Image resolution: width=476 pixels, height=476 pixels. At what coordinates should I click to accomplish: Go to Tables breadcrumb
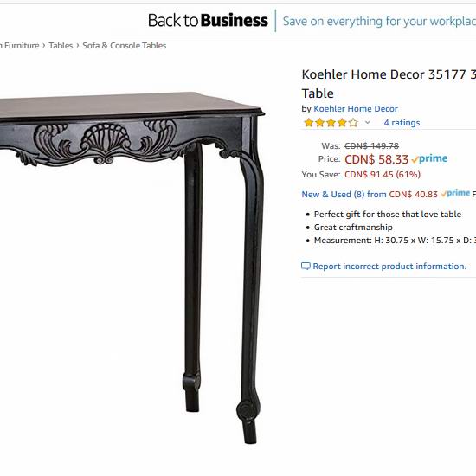coord(61,46)
